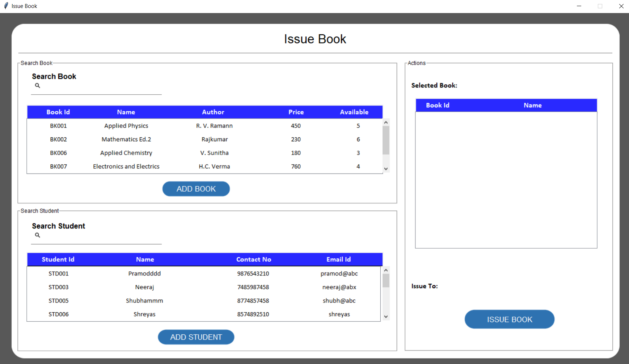Click the magnifier icon under Search Student

[x=37, y=235]
